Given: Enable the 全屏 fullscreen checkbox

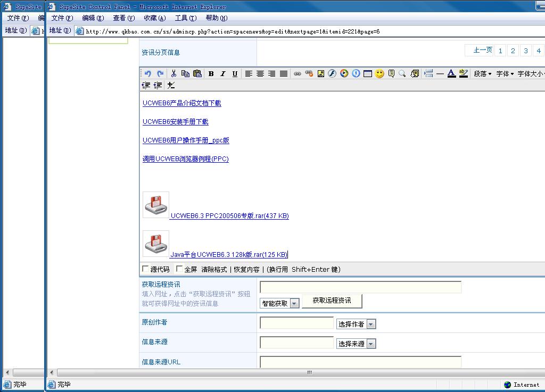Looking at the screenshot, I should 179,269.
